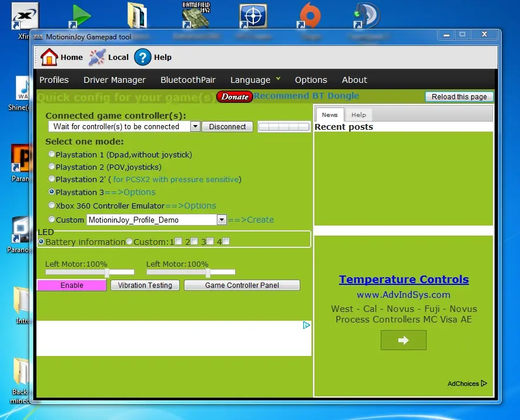Click the ad's green arrow button

(403, 340)
